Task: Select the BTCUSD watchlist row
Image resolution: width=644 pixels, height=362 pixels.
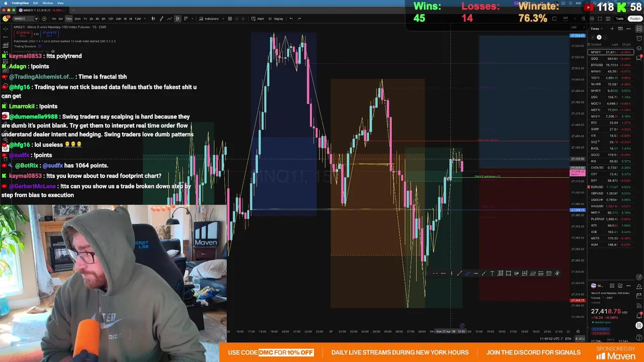Action: click(x=611, y=65)
